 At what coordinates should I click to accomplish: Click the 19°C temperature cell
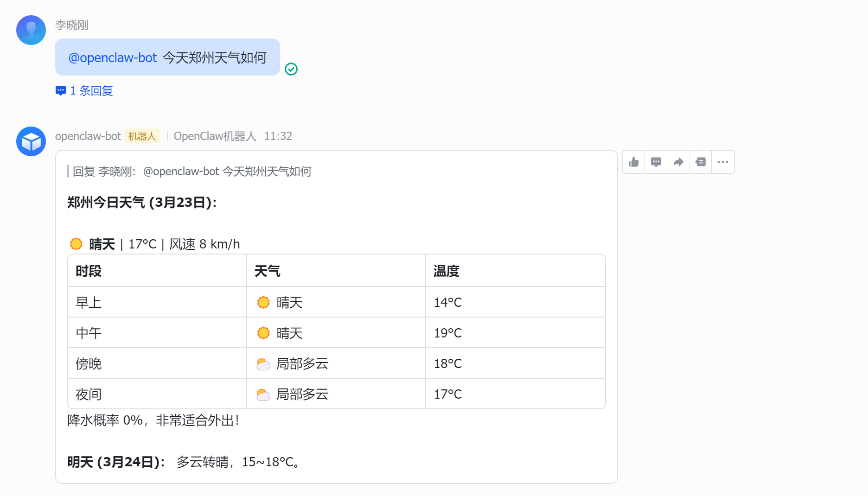[x=447, y=333]
